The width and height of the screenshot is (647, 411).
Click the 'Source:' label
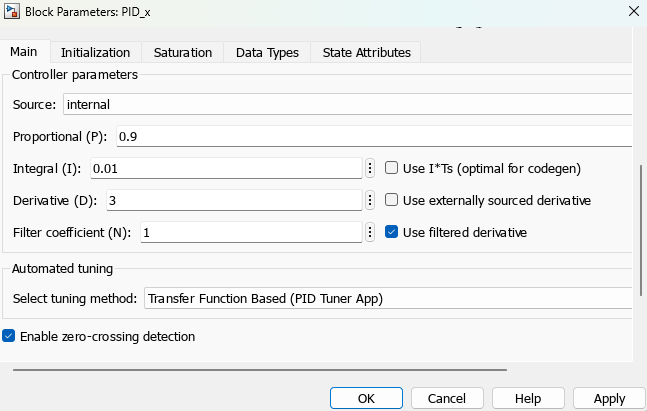tap(34, 104)
